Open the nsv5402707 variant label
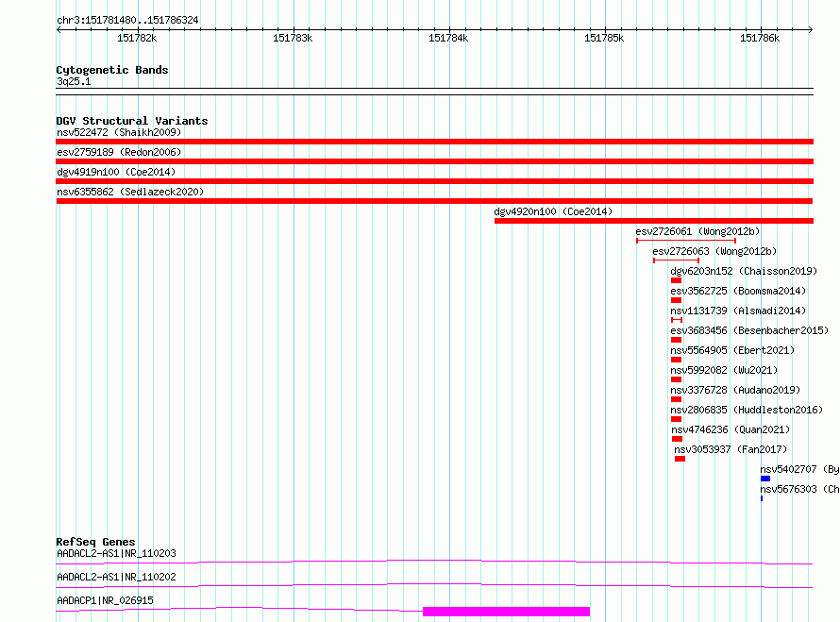840x622 pixels. 799,469
